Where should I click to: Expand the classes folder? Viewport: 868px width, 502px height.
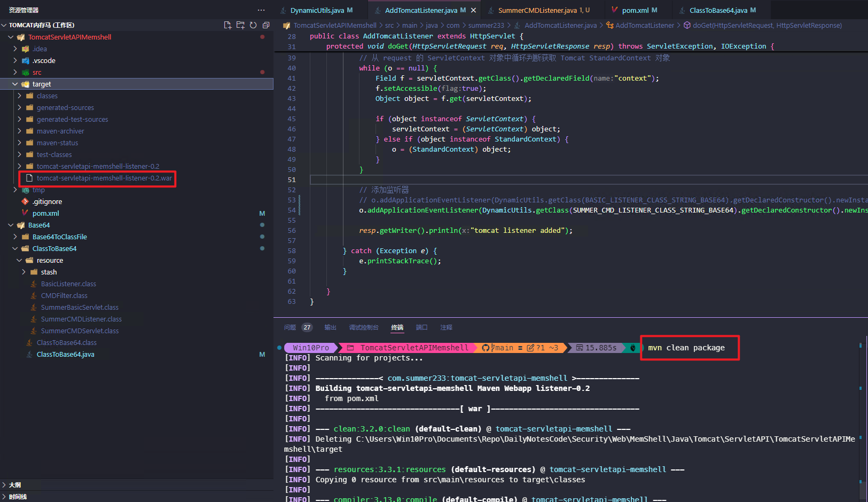(19, 96)
